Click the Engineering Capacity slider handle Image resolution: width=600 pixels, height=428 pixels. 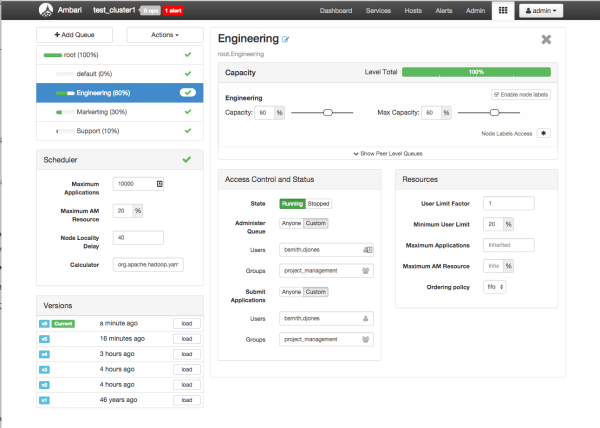click(327, 113)
